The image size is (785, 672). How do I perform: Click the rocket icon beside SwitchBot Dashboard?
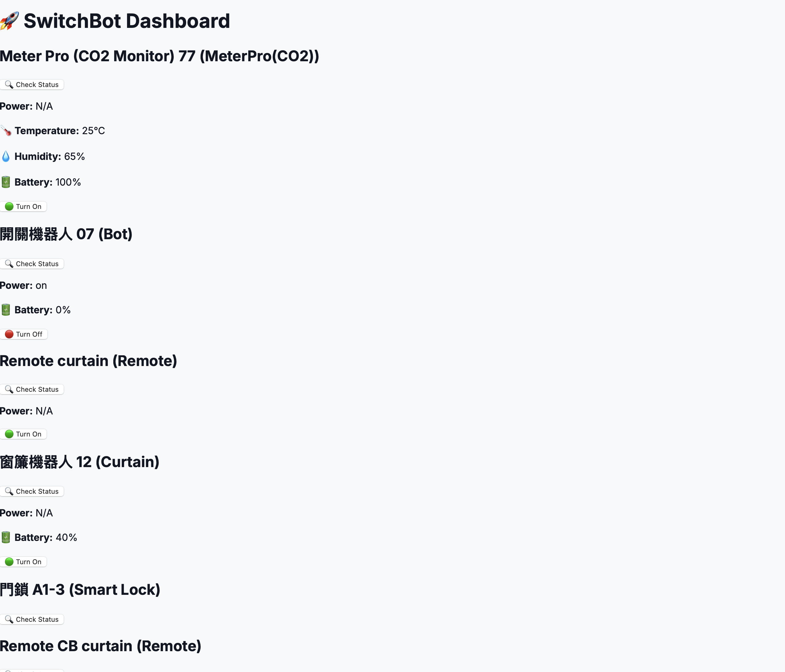(9, 21)
